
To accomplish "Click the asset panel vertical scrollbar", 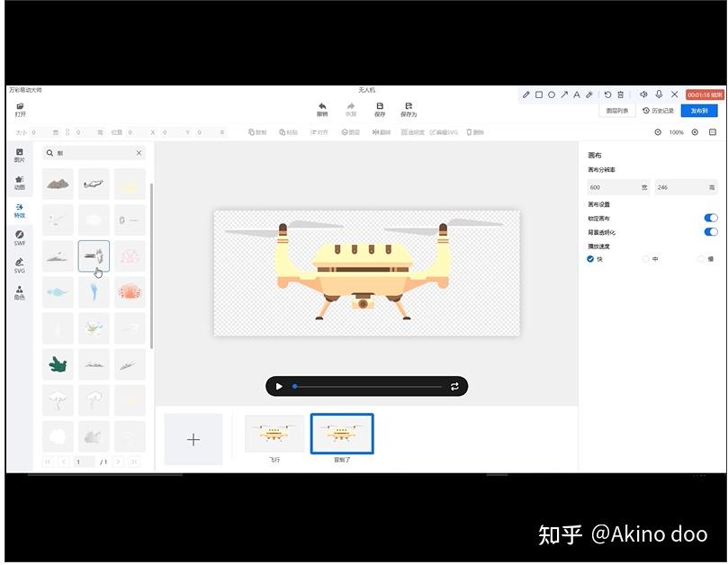I will coord(152,266).
